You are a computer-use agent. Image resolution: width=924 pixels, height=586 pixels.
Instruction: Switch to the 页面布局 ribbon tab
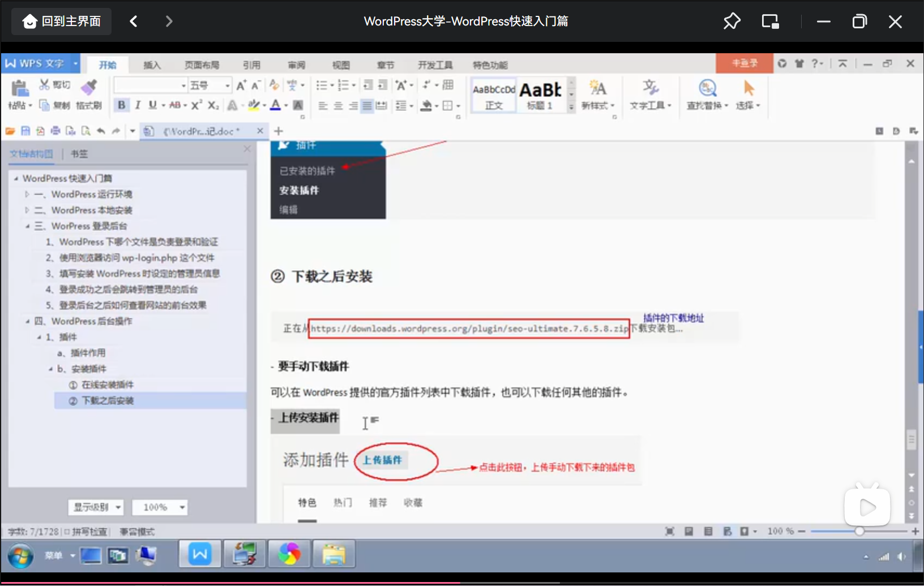point(202,65)
